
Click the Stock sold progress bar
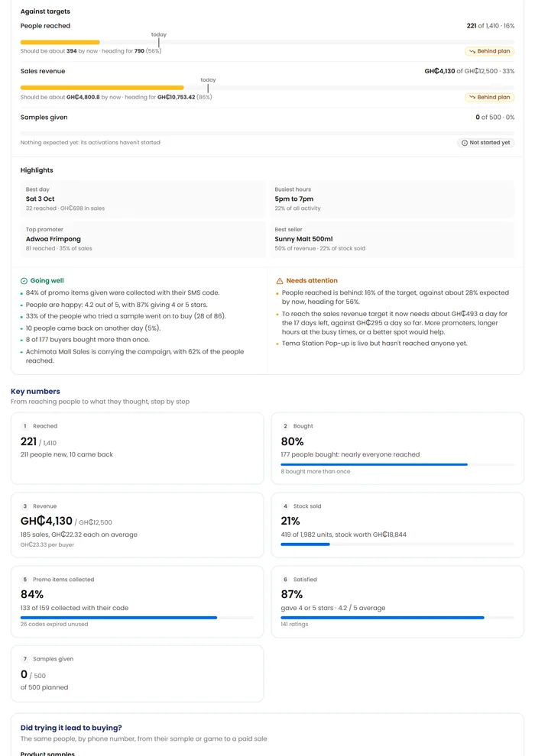pos(397,544)
